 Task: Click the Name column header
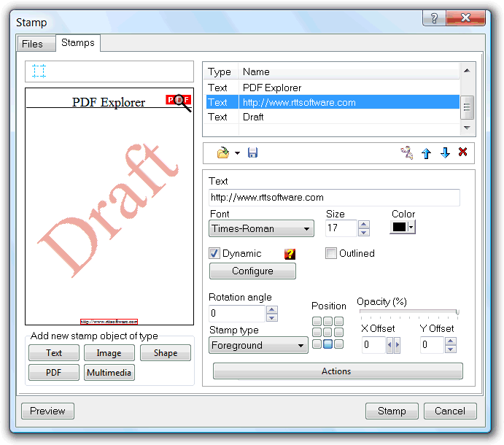tap(349, 71)
